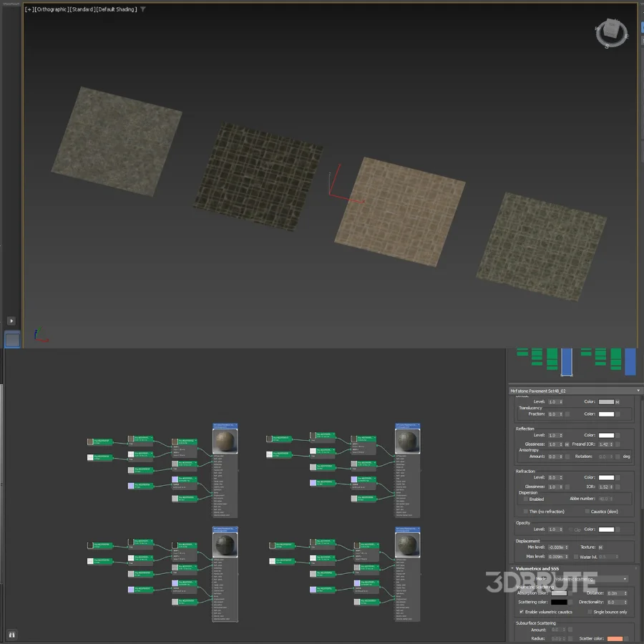Click the Volumetric Distance spinner arrows

pyautogui.click(x=625, y=593)
